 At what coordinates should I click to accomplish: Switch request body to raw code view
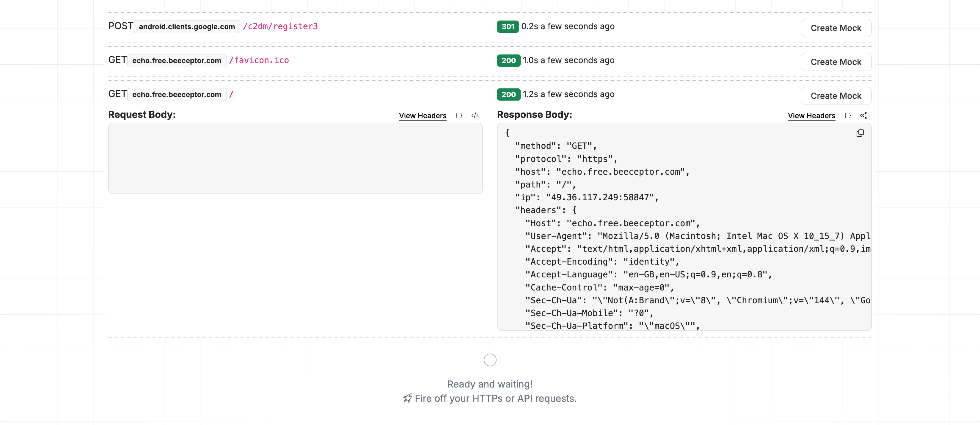475,115
